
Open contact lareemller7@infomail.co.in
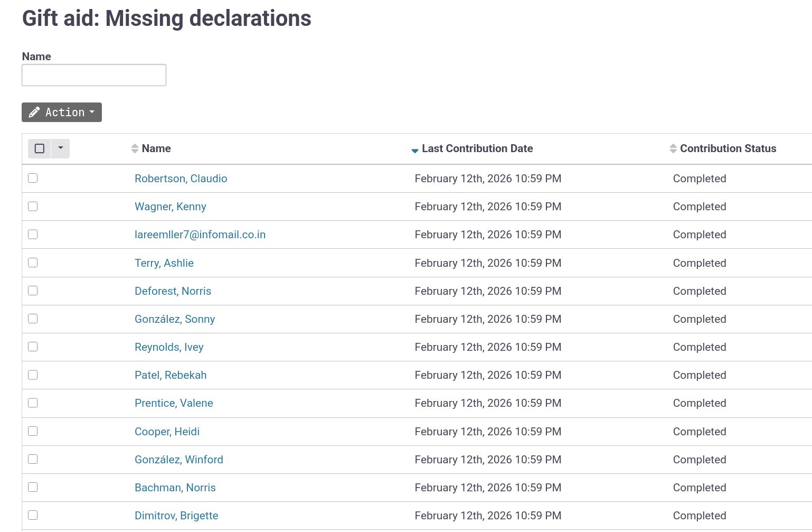(x=200, y=235)
